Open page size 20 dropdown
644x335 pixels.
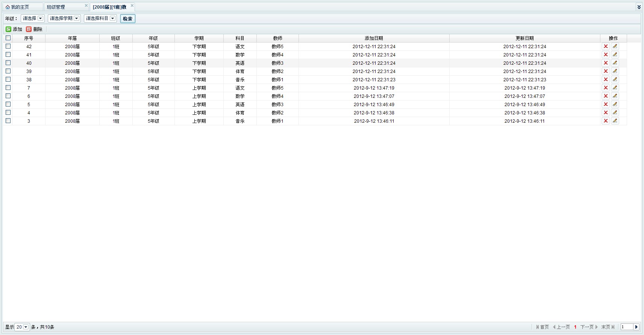tap(22, 327)
